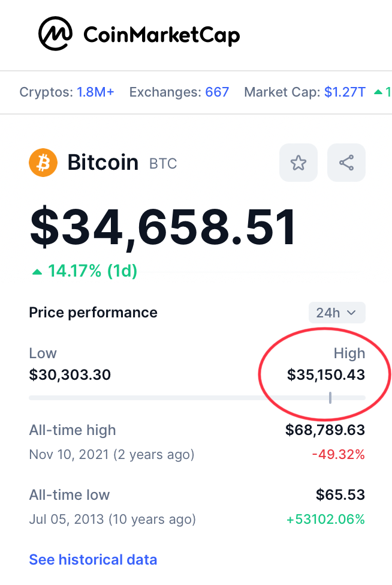Viewport: 392px width, 585px height.
Task: Click the chevron in the 24h selector
Action: (x=351, y=313)
